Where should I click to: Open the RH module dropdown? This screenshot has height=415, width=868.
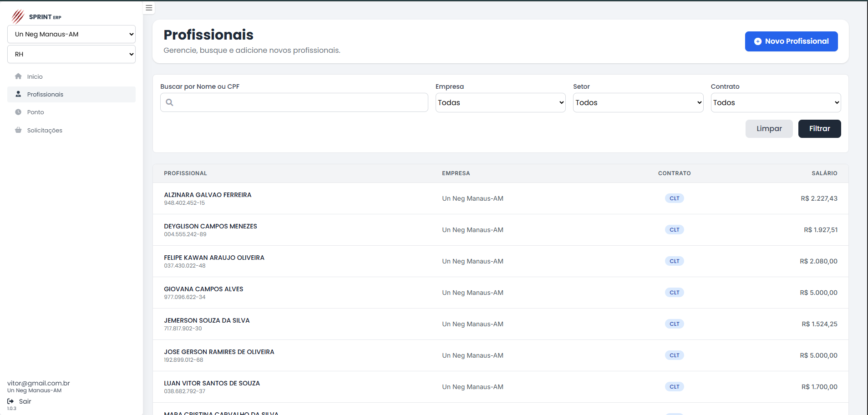pos(71,54)
